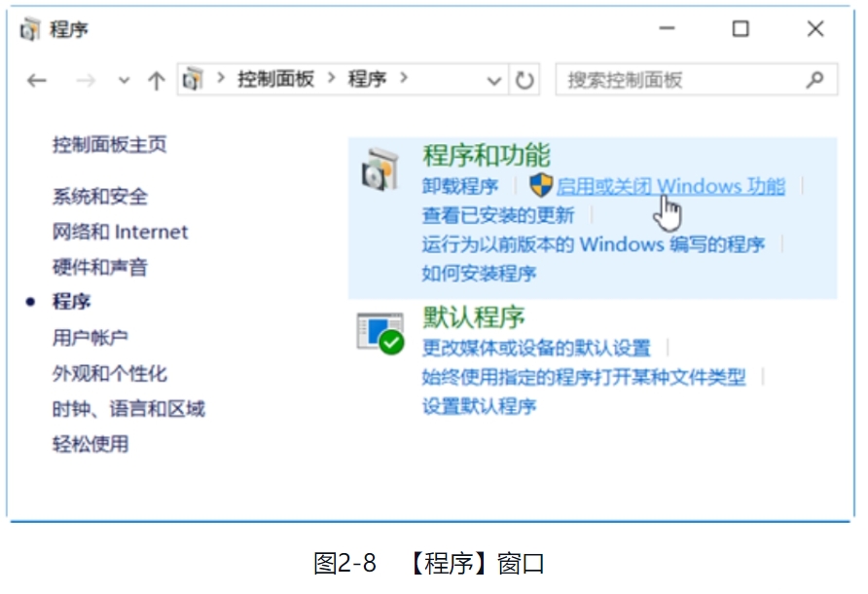Open 查看已安装的更新 link
This screenshot has height=594, width=868.
497,215
